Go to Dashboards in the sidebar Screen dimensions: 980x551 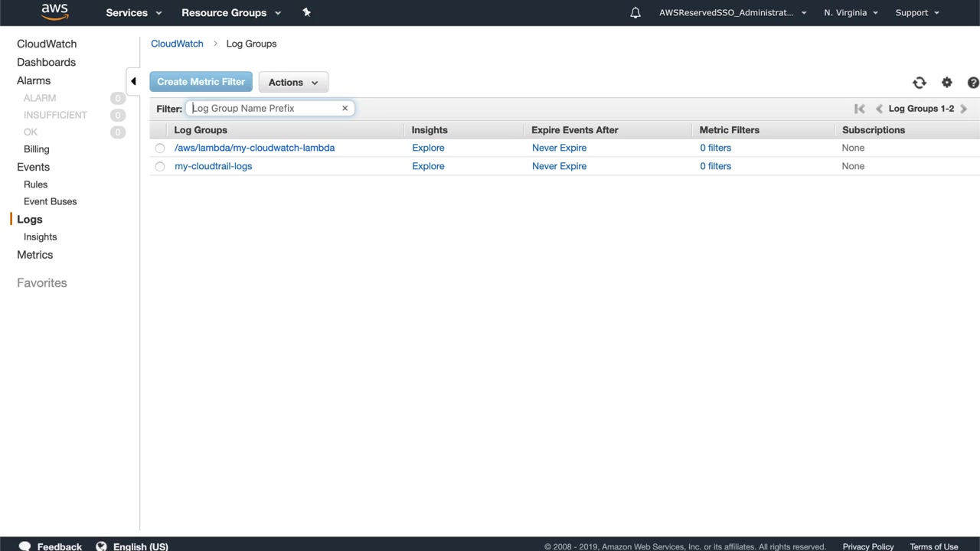(x=46, y=62)
